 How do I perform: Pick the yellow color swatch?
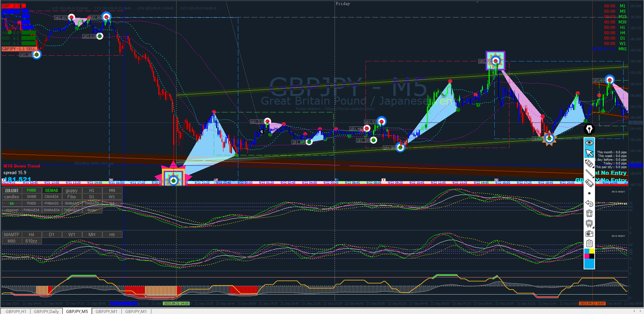tap(592, 251)
